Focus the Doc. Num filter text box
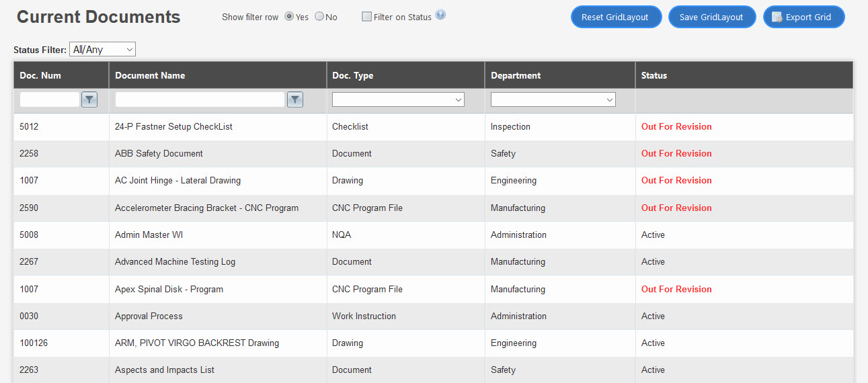The width and height of the screenshot is (868, 383). [x=50, y=99]
